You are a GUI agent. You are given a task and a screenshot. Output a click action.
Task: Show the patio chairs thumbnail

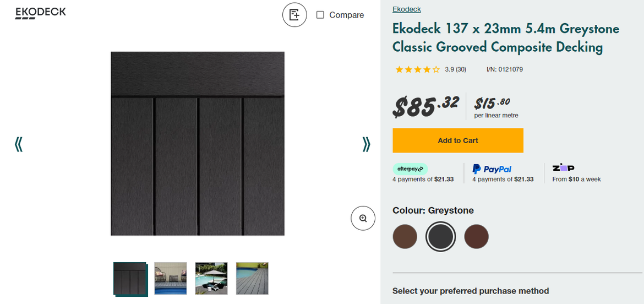pos(171,278)
